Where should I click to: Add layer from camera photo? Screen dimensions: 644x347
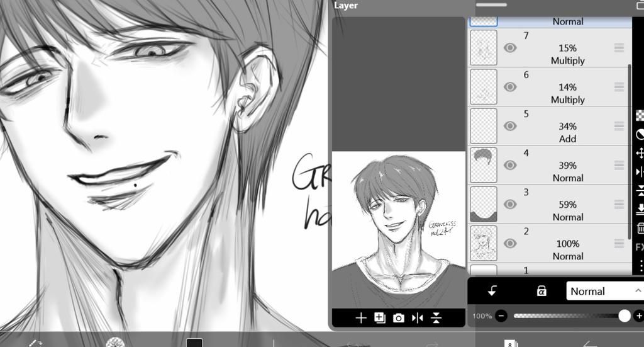point(398,318)
